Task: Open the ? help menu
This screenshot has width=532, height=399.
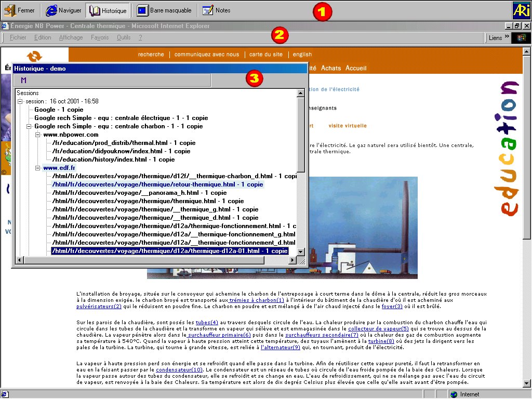Action: click(140, 37)
